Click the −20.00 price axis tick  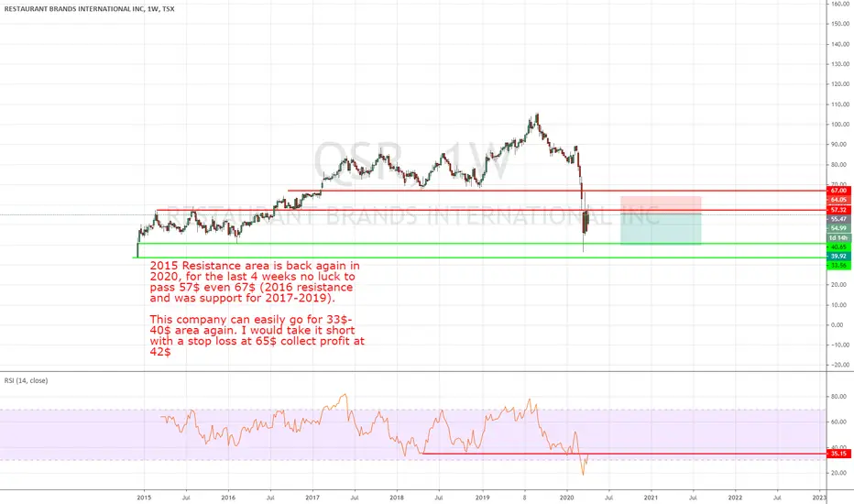(x=840, y=365)
